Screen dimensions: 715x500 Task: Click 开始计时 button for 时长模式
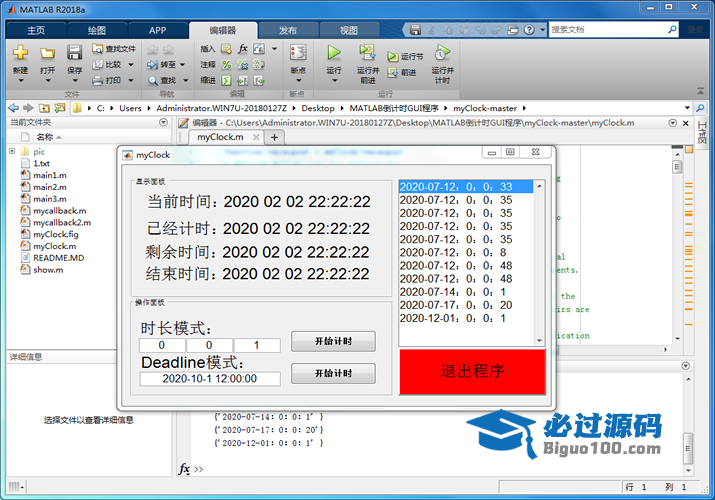(333, 341)
